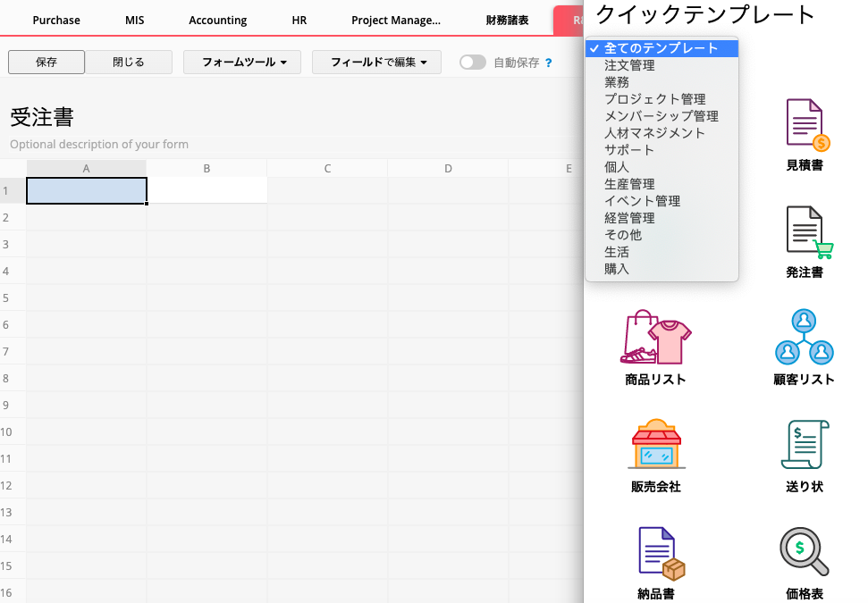
Task: Open the 財務諸表 tab
Action: pyautogui.click(x=507, y=20)
